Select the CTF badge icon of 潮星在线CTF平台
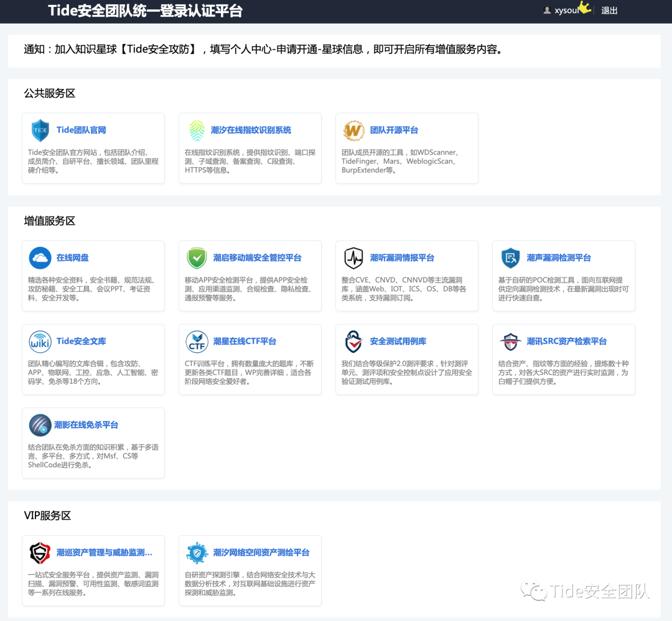The image size is (672, 621). coord(197,341)
